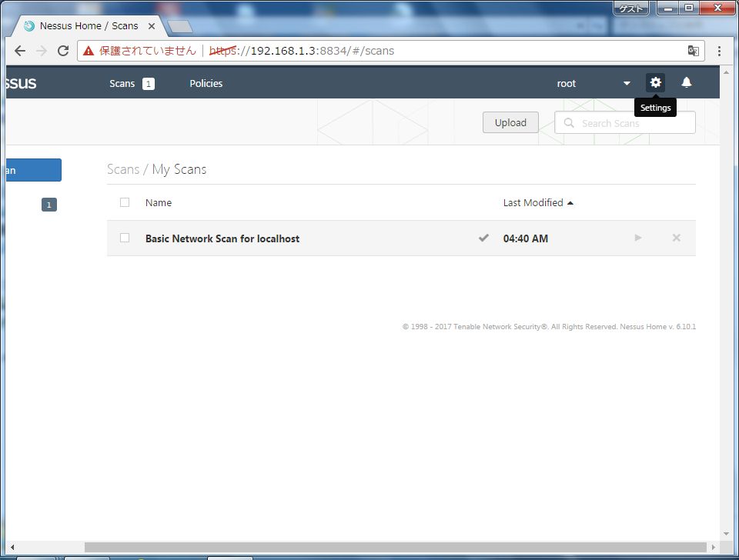
Task: Open the Scans menu item
Action: click(122, 83)
